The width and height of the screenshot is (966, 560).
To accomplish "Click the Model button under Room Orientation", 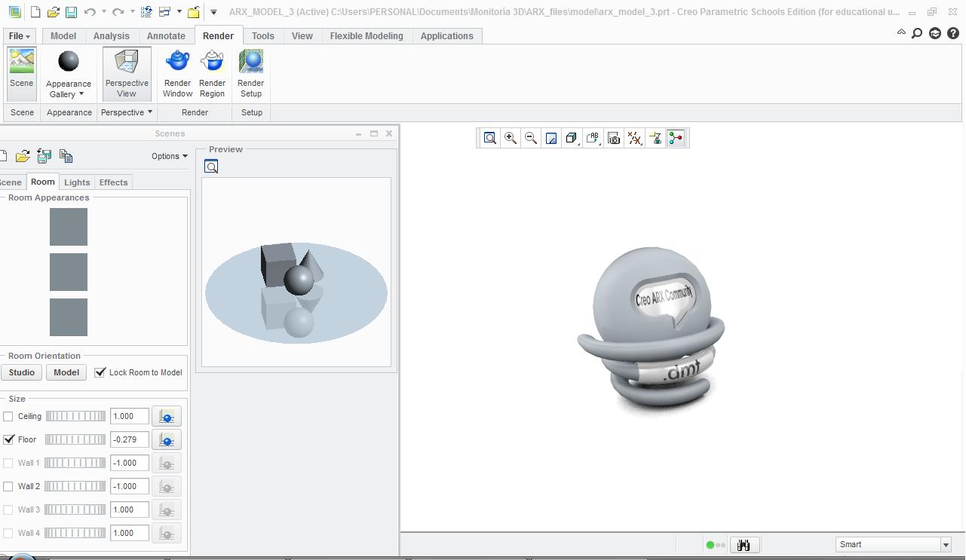I will pyautogui.click(x=66, y=372).
